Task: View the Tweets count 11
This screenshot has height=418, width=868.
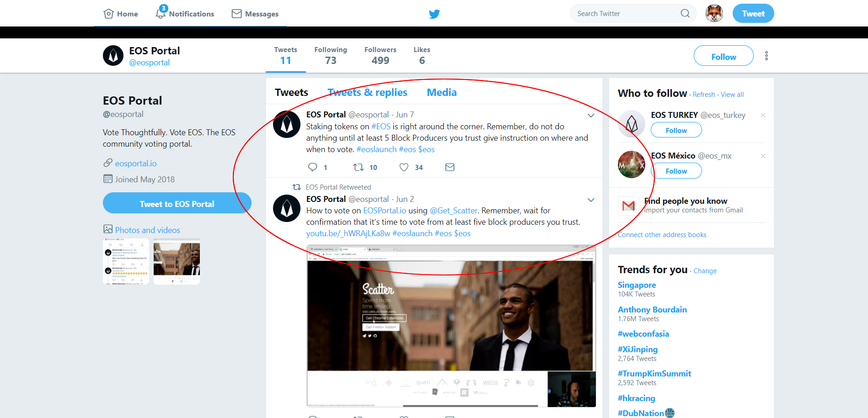Action: pyautogui.click(x=285, y=56)
